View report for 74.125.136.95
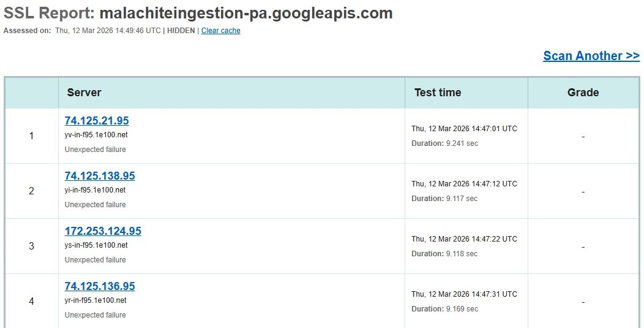 100,286
